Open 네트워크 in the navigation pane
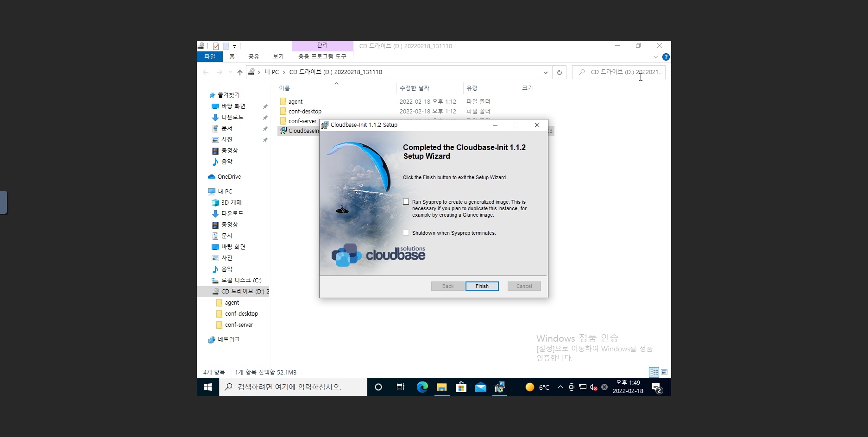 point(229,339)
